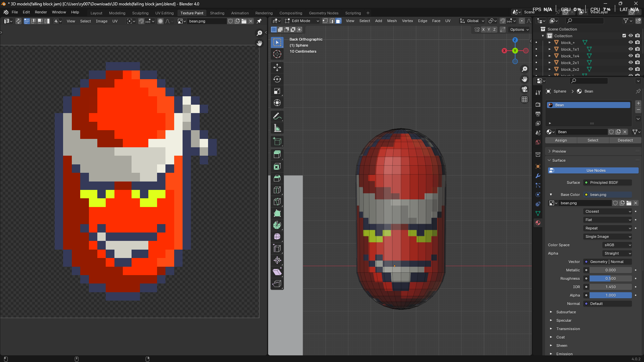The width and height of the screenshot is (644, 362).
Task: Open the Edit Mode dropdown
Action: point(302,21)
